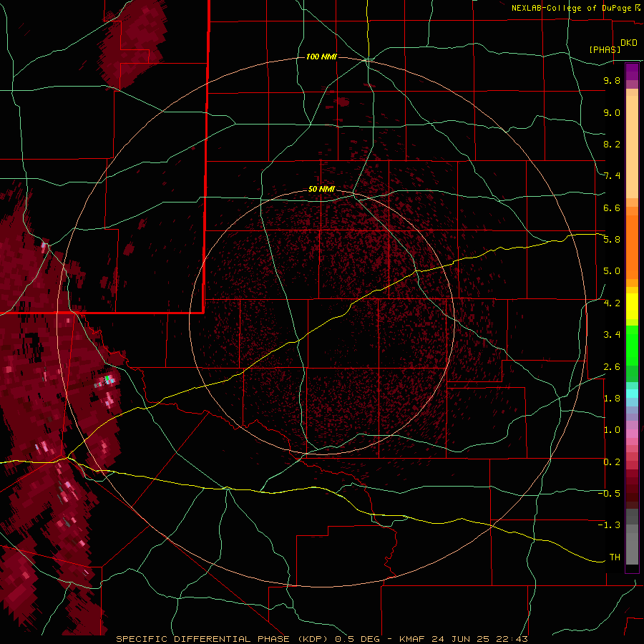644x644 pixels.
Task: Select the 50 NMI range ring label
Action: [x=321, y=189]
